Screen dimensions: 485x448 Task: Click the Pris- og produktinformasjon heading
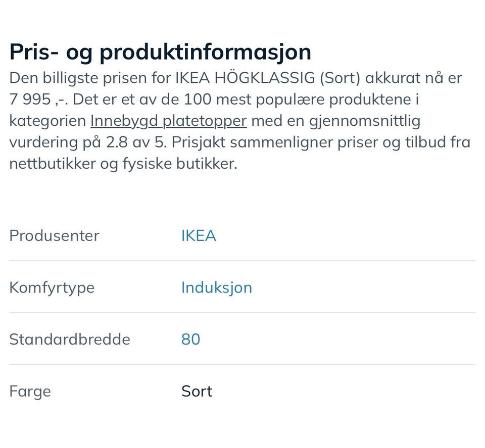point(160,53)
